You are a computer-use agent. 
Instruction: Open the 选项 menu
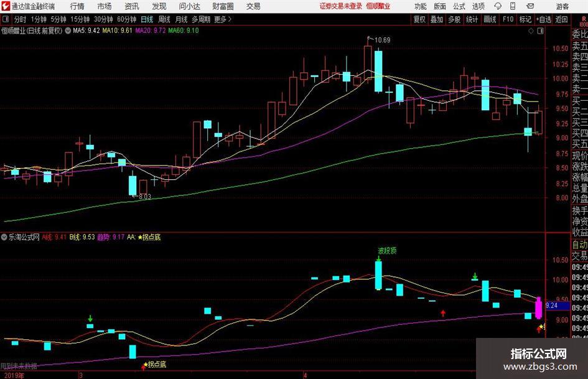(478, 6)
